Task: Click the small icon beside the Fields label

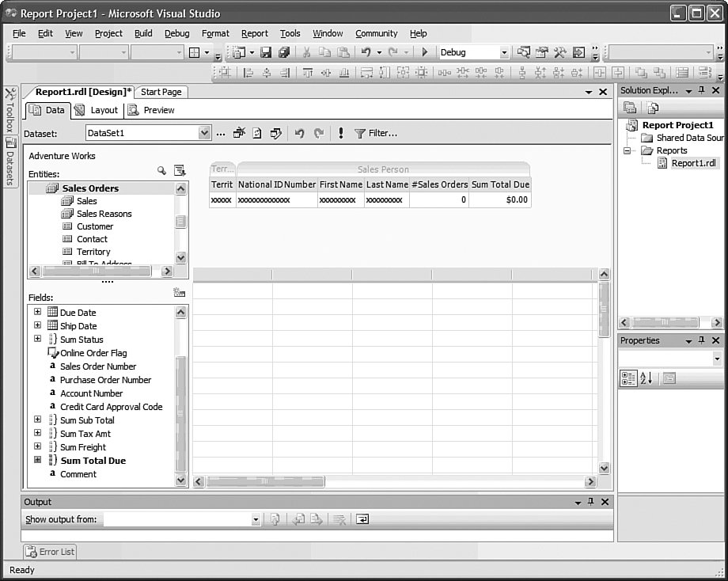Action: pyautogui.click(x=179, y=293)
